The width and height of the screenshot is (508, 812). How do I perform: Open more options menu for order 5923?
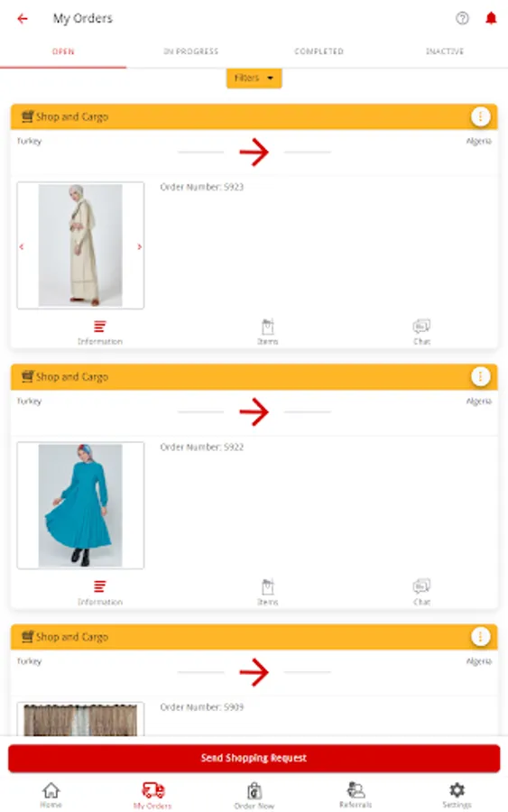click(x=480, y=116)
